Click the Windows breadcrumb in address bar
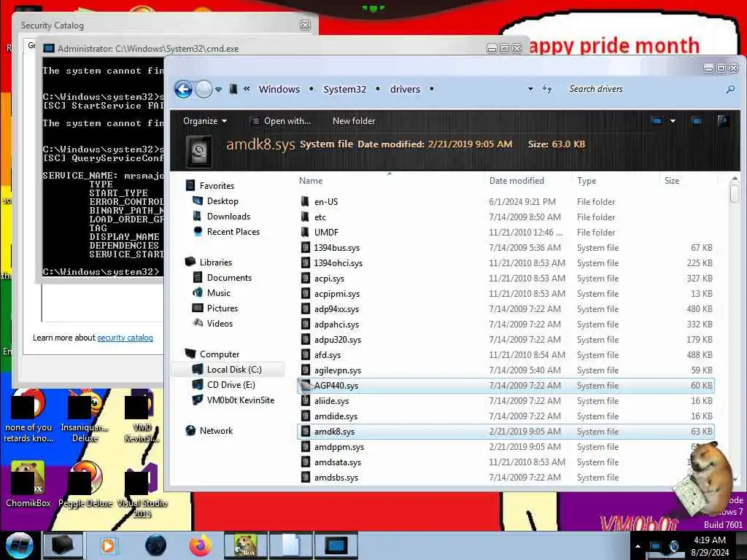This screenshot has height=560, width=747. tap(279, 89)
